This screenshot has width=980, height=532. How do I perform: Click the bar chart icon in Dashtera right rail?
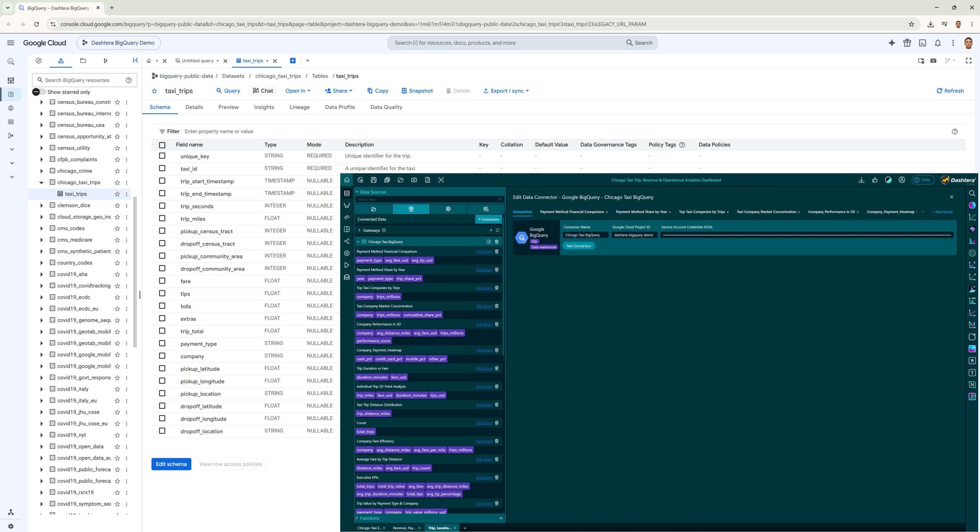(x=972, y=241)
